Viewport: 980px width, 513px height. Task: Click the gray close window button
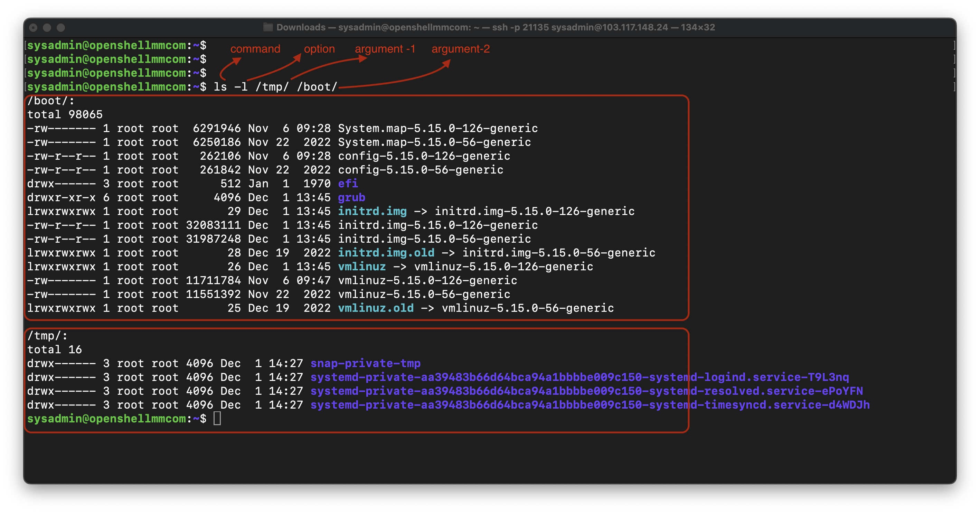[34, 28]
